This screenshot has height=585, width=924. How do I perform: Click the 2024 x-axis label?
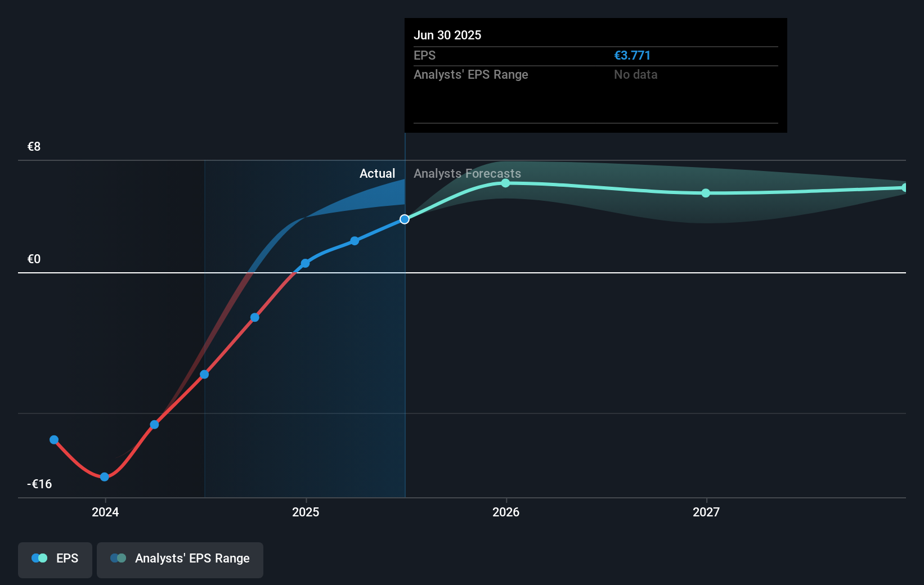click(x=105, y=512)
